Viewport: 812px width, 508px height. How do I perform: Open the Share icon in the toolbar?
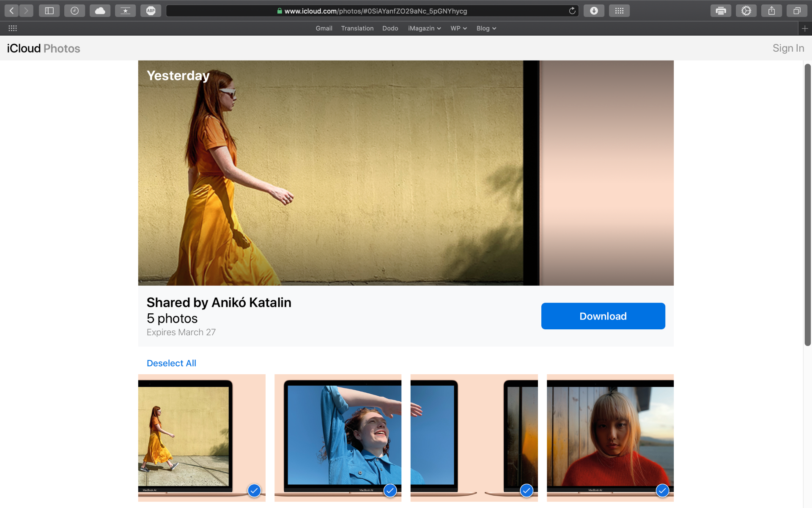pyautogui.click(x=771, y=11)
